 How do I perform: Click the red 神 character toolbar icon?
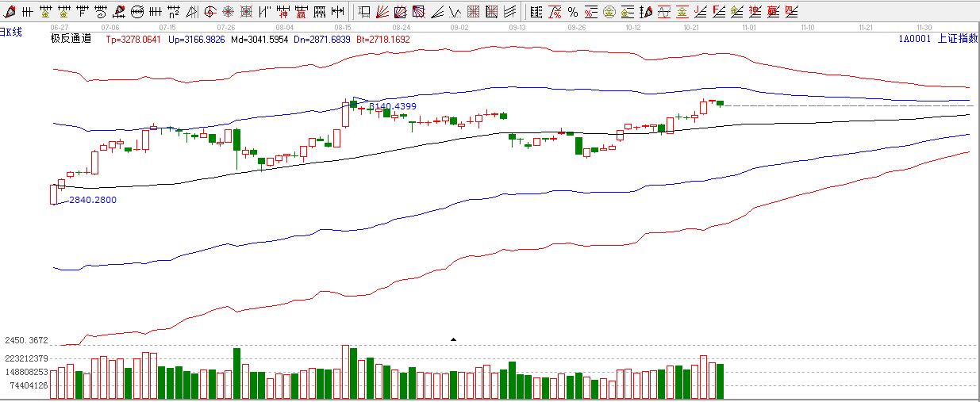pyautogui.click(x=282, y=12)
